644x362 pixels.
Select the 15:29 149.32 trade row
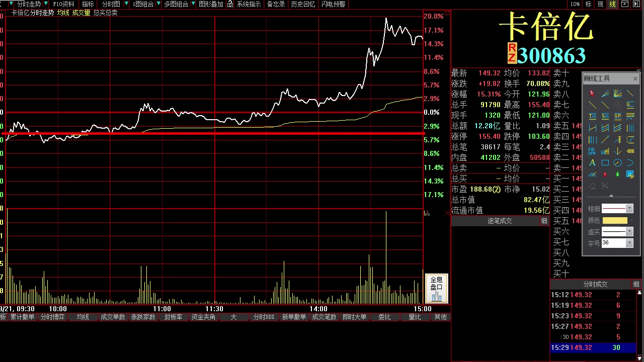coord(594,347)
